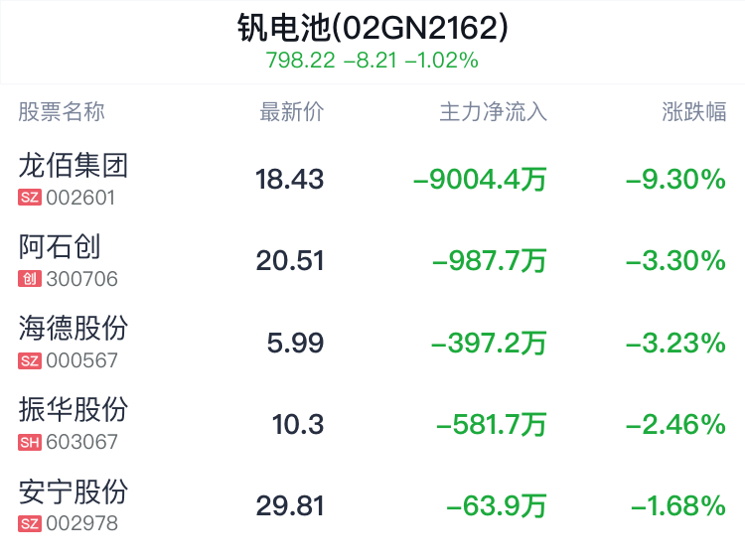Click the index value 798.22 line

(x=372, y=60)
